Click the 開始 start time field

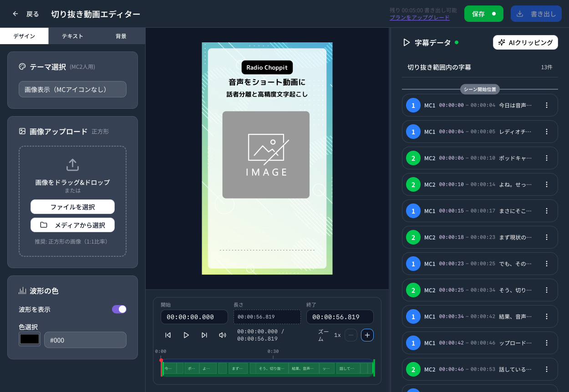pos(194,317)
